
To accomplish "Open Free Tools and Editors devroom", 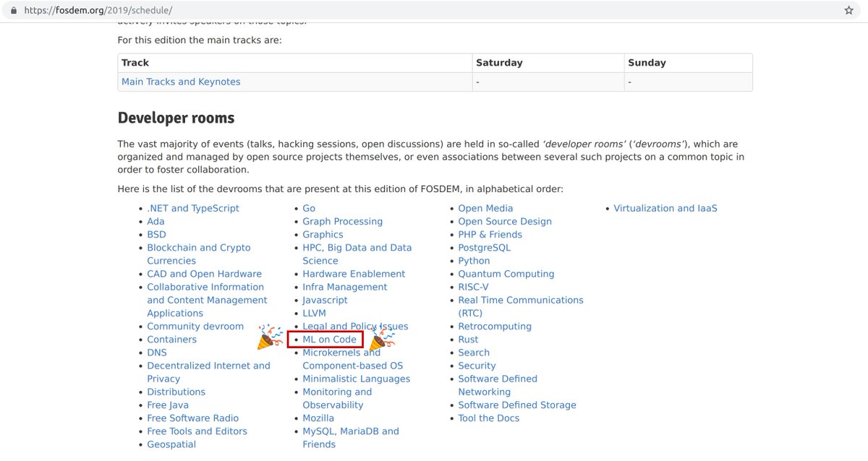I will 197,431.
